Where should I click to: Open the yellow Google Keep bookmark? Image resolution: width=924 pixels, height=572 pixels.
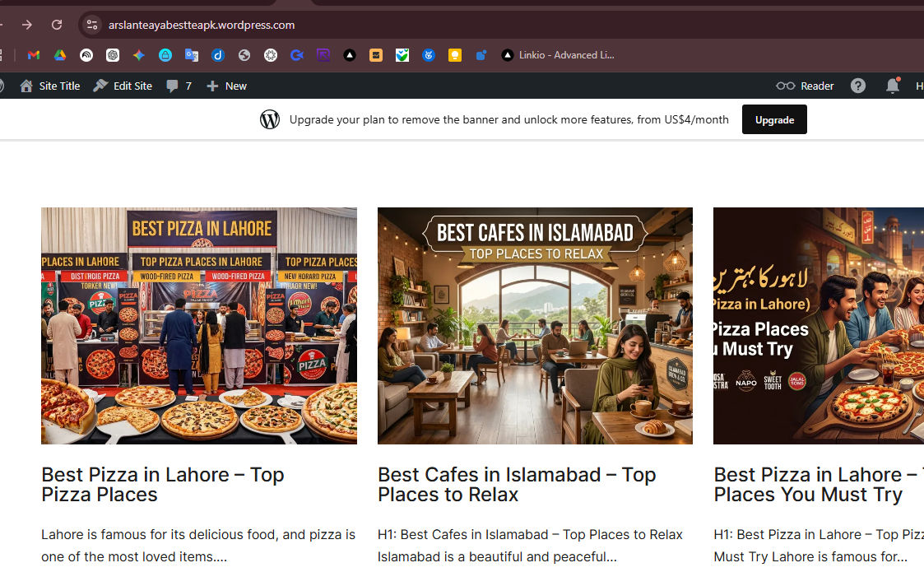pyautogui.click(x=455, y=55)
